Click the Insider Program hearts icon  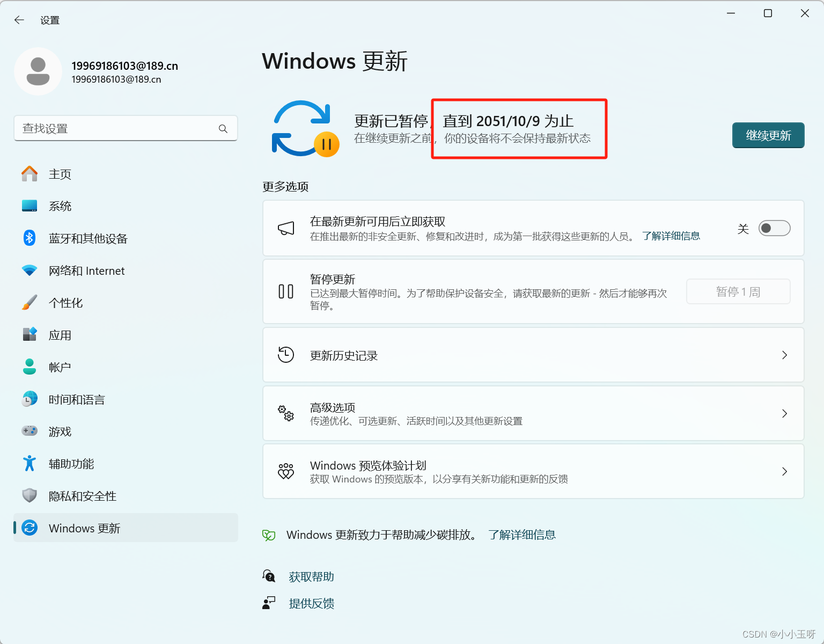(x=286, y=471)
